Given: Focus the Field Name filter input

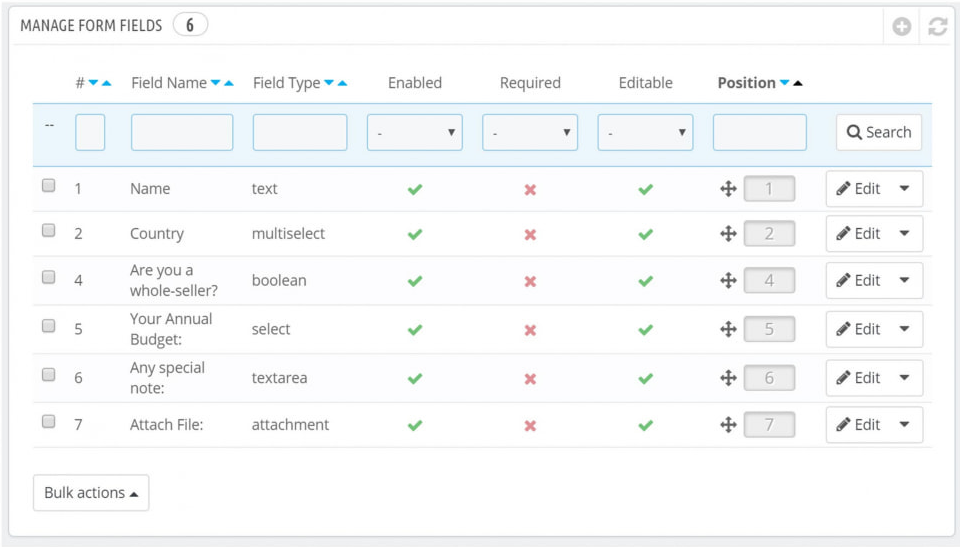Looking at the screenshot, I should (x=182, y=132).
